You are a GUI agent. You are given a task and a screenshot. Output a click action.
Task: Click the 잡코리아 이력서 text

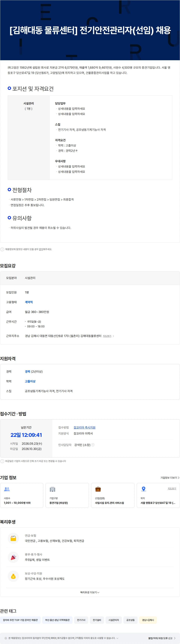(x=83, y=433)
